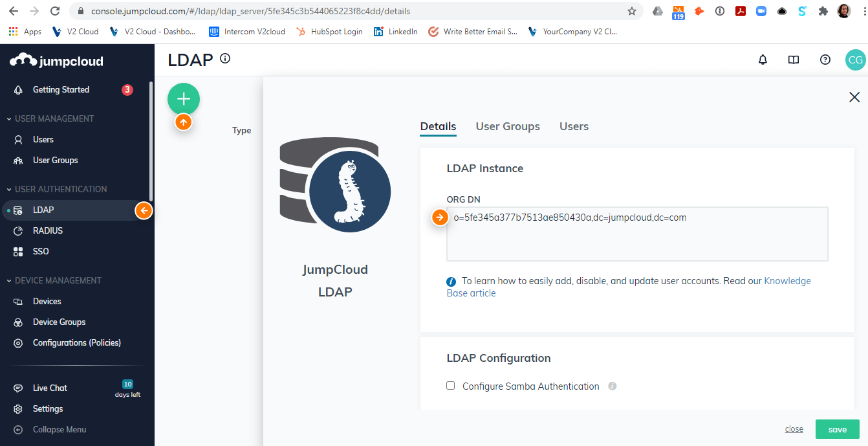Start a Live Chat from the sidebar
This screenshot has width=868, height=446.
50,388
